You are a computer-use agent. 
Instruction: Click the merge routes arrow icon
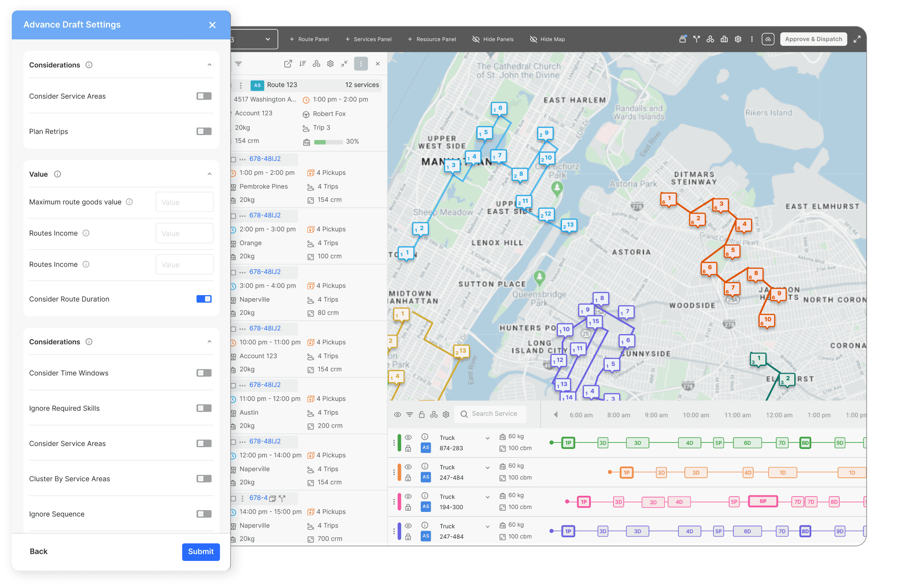coord(696,39)
